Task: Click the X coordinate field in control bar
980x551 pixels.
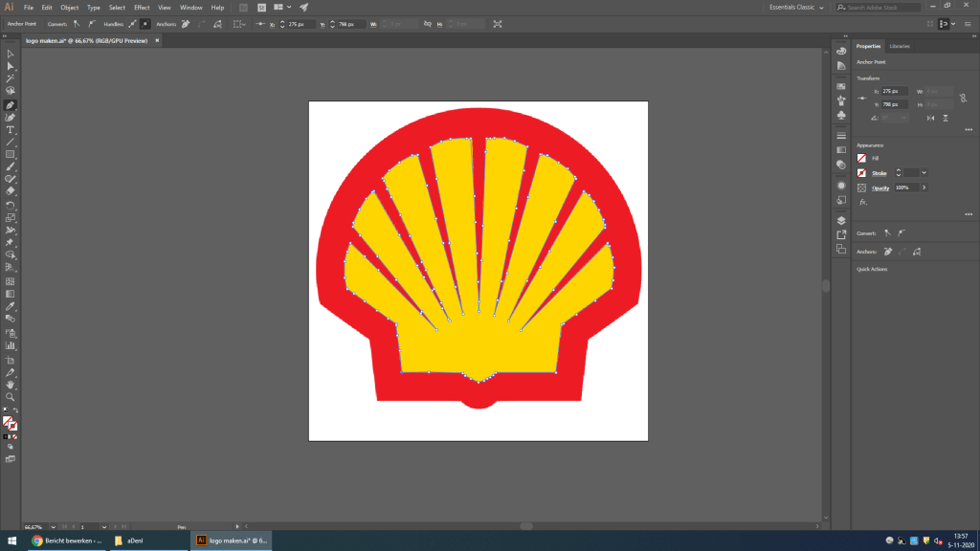Action: point(301,23)
